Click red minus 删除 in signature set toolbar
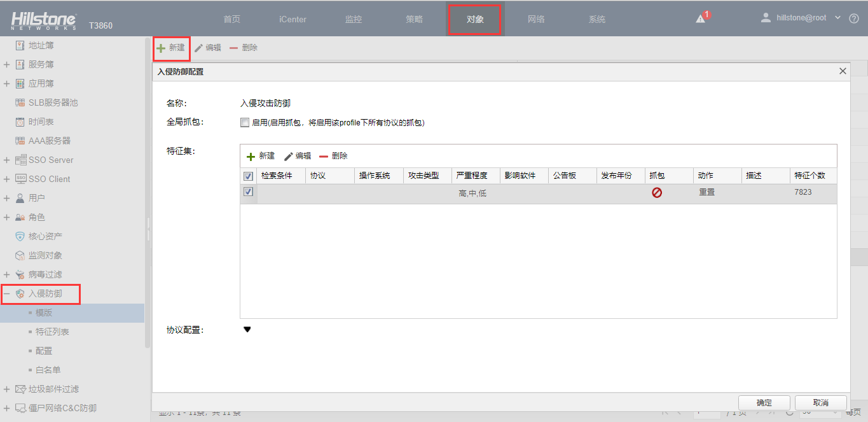868x422 pixels. point(334,156)
